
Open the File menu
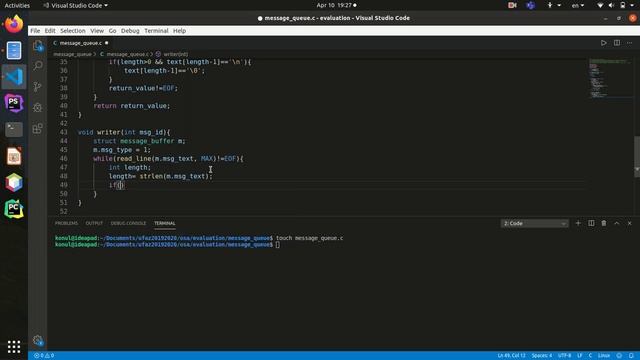click(x=35, y=31)
